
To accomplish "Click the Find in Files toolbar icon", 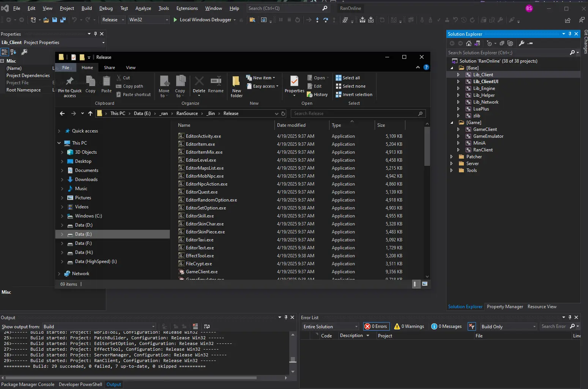I will coord(252,20).
